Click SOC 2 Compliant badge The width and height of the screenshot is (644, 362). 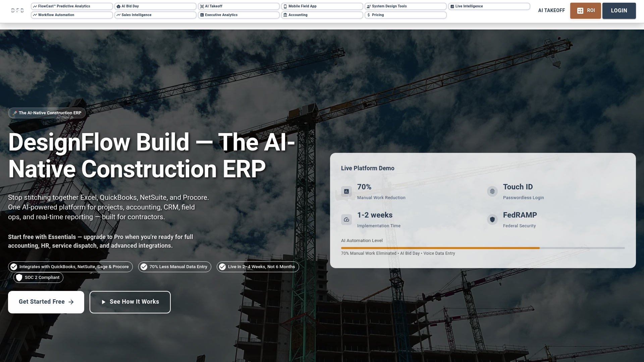click(x=38, y=278)
